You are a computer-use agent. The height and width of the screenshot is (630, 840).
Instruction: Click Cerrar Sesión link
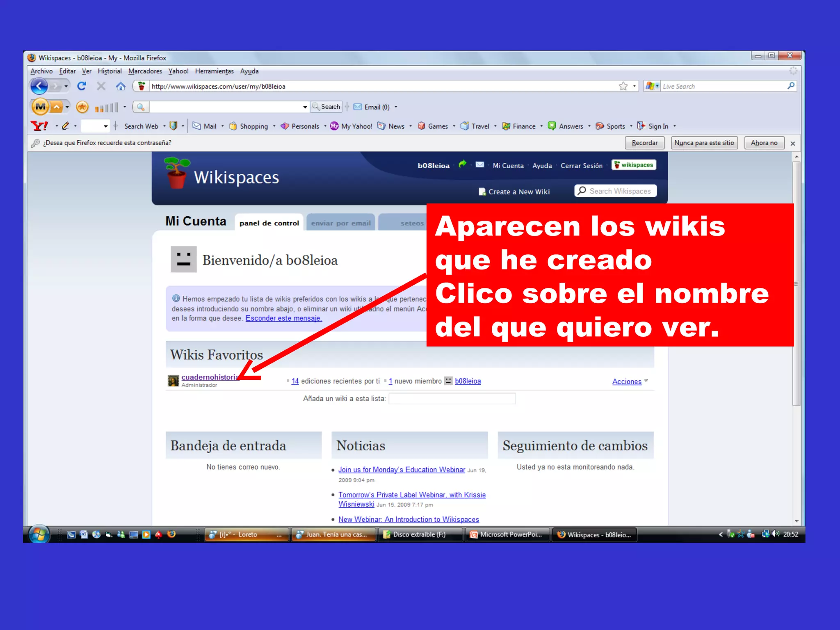(x=581, y=165)
